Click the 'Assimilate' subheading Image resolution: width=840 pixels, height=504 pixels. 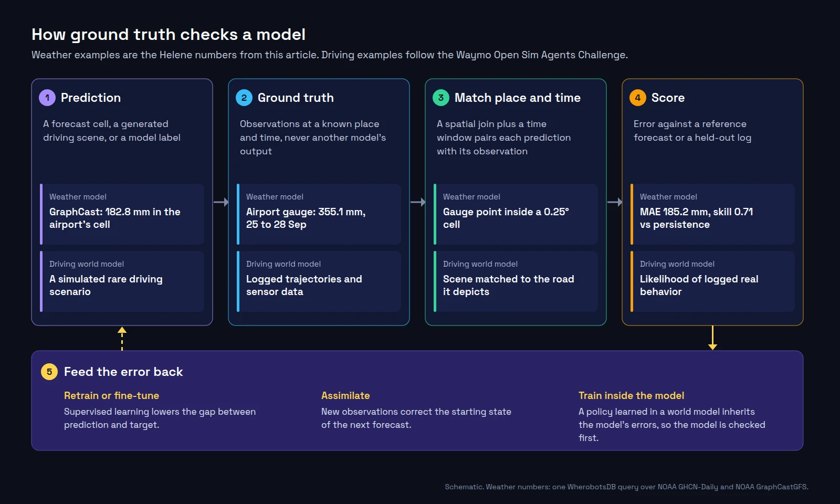(345, 395)
